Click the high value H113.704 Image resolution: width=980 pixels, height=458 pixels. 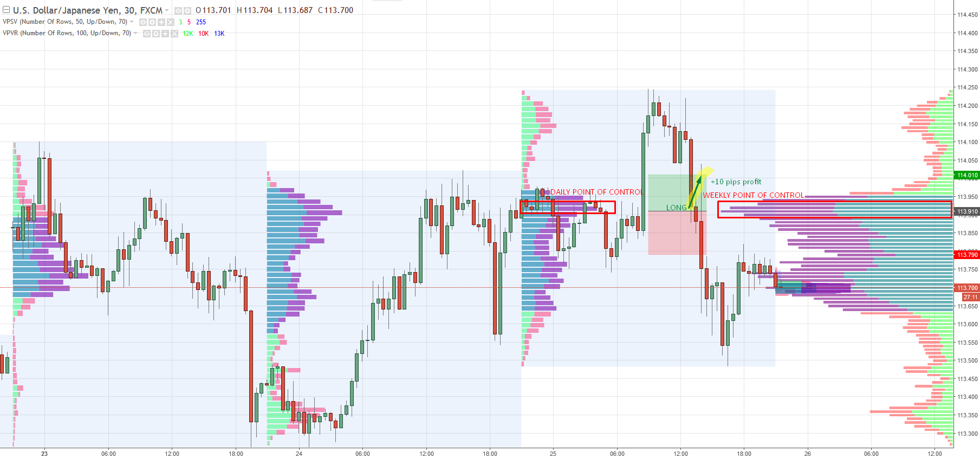255,10
